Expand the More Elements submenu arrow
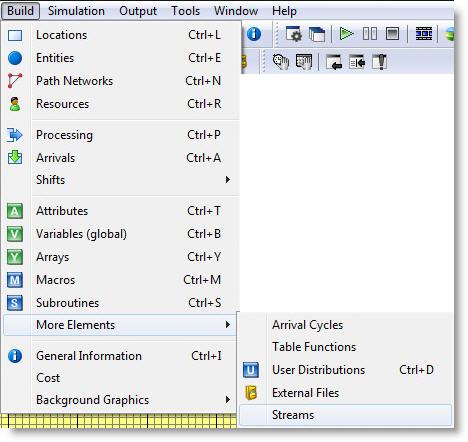 pyautogui.click(x=228, y=324)
